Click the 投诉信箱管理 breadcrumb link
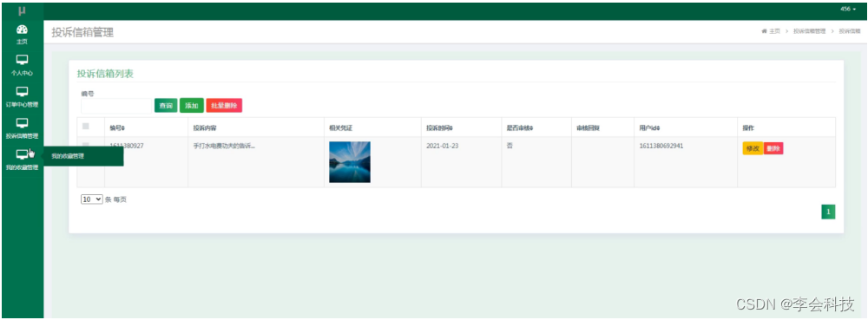This screenshot has height=320, width=868. pos(809,31)
